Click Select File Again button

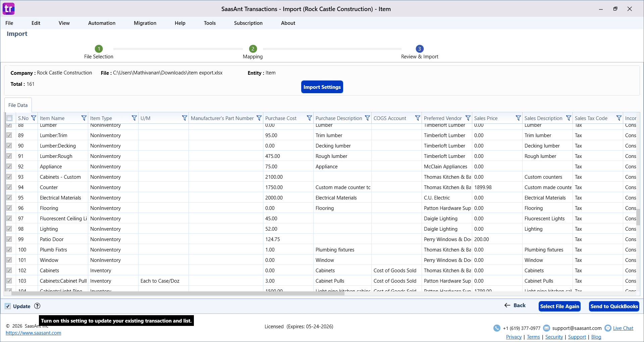point(559,306)
